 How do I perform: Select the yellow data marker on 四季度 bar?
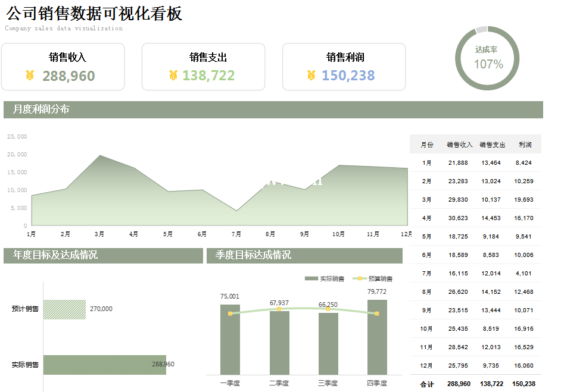coord(377,313)
